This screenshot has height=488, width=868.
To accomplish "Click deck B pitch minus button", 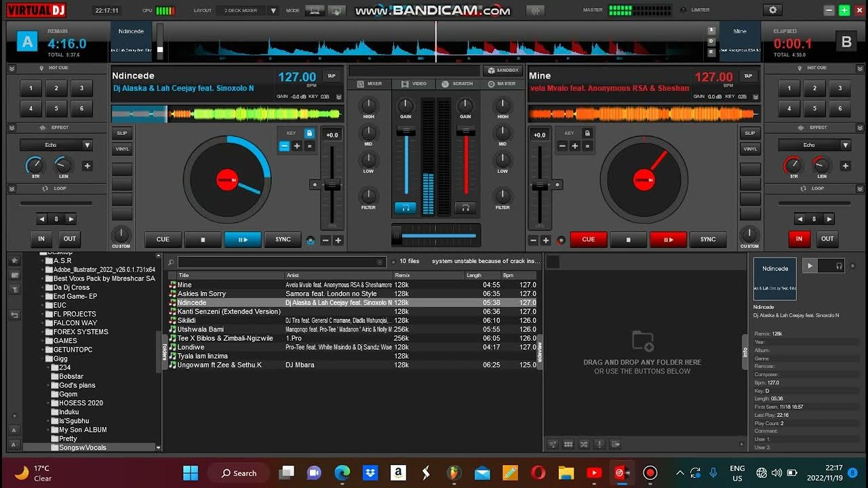I will [x=533, y=240].
